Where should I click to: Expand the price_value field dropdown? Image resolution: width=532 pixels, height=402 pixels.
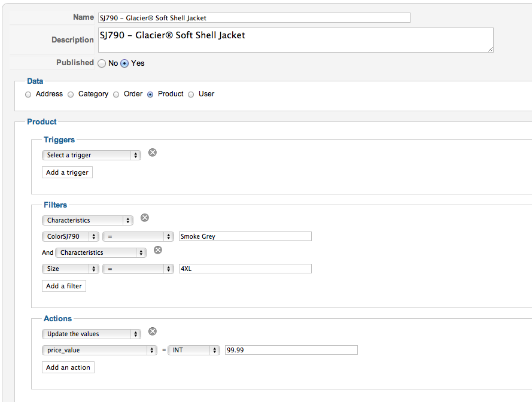[99, 350]
